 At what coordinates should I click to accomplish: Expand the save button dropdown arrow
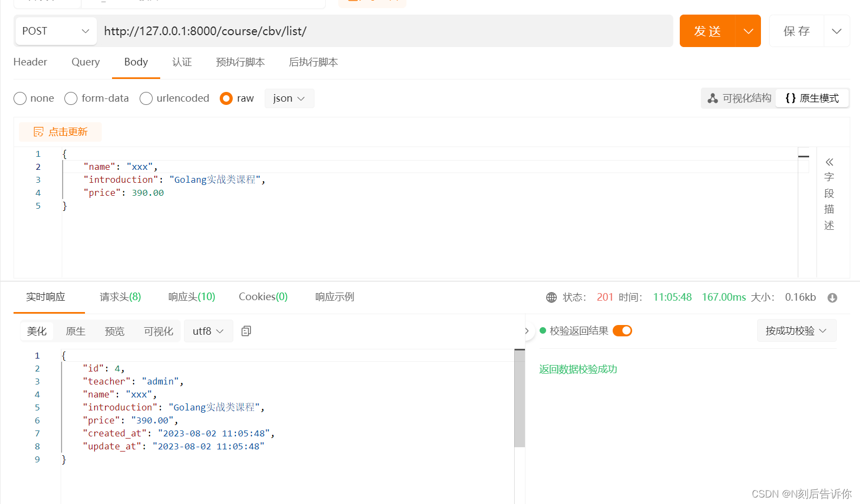837,31
